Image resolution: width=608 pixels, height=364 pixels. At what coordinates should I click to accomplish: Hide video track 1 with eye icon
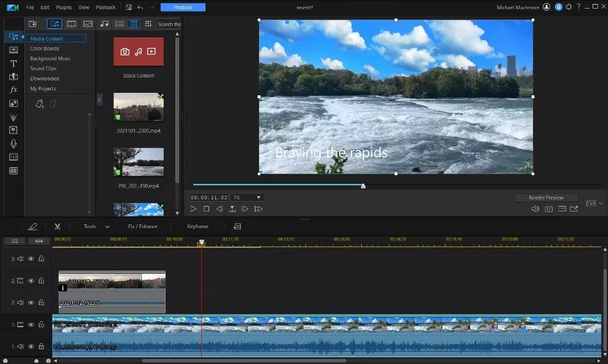pyautogui.click(x=31, y=324)
